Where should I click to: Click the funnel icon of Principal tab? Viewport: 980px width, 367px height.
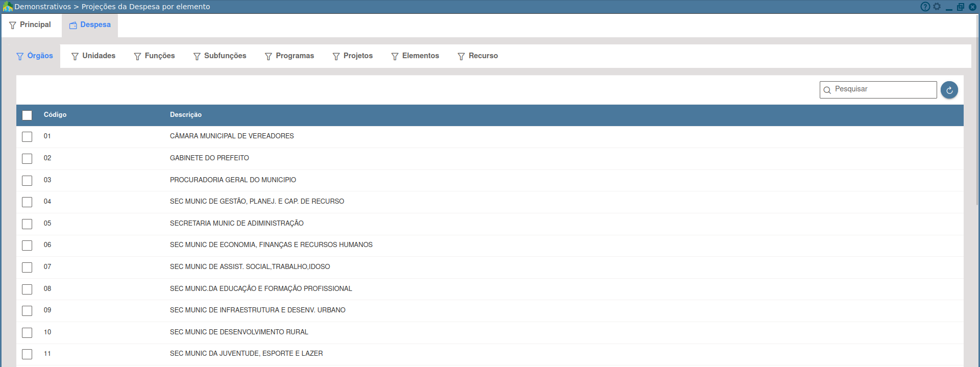coord(13,25)
